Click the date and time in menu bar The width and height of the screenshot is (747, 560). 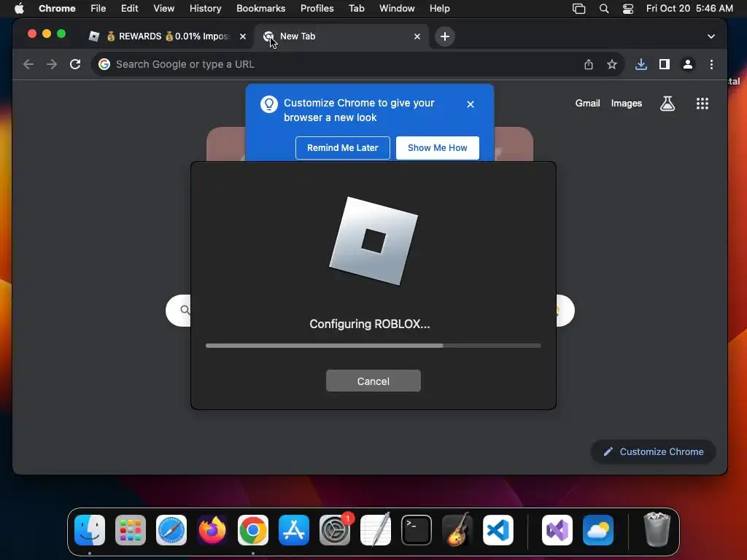pos(689,8)
